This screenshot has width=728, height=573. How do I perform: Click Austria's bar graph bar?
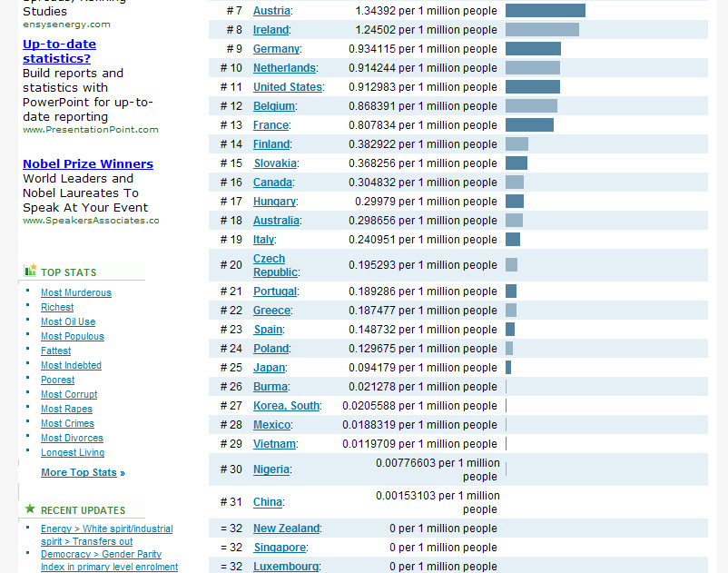pyautogui.click(x=546, y=10)
